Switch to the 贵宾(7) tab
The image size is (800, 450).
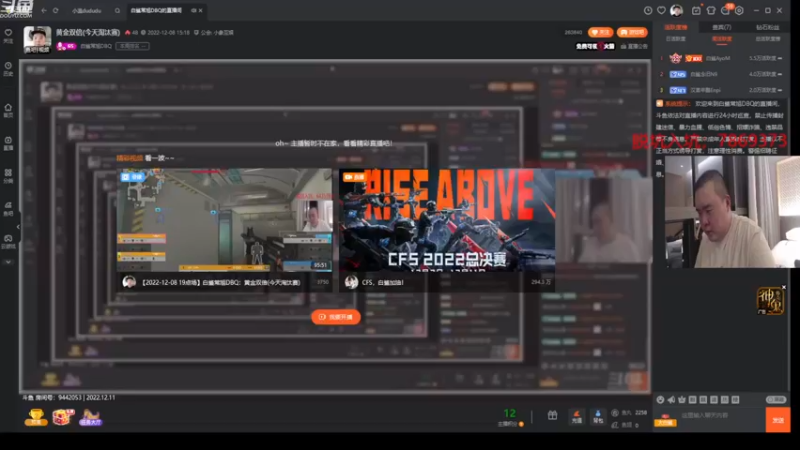(721, 27)
